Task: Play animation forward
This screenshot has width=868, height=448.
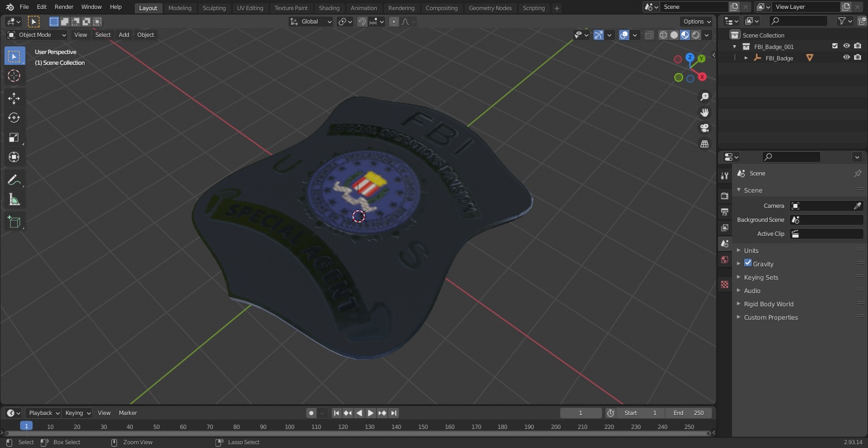Action: coord(370,413)
